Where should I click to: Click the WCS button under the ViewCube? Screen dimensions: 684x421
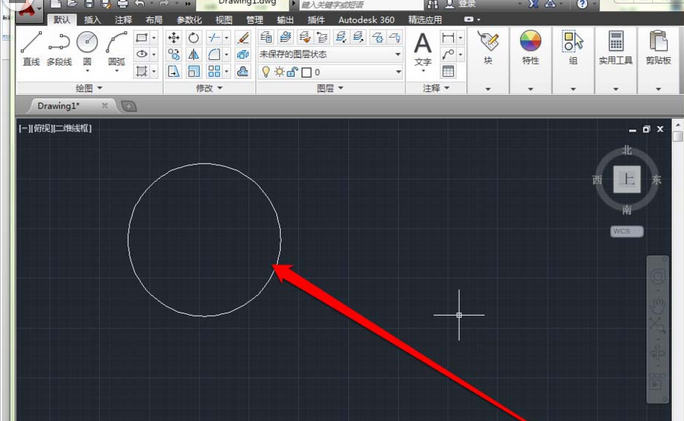[627, 231]
